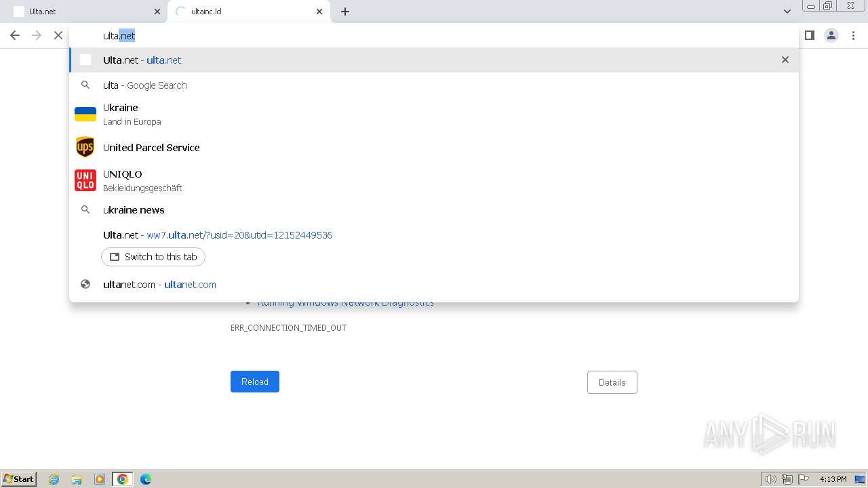
Task: Click the Reload button
Action: [255, 382]
